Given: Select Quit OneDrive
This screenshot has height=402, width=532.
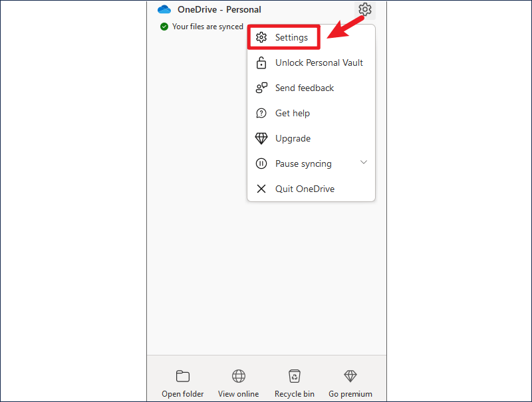Looking at the screenshot, I should pos(311,189).
